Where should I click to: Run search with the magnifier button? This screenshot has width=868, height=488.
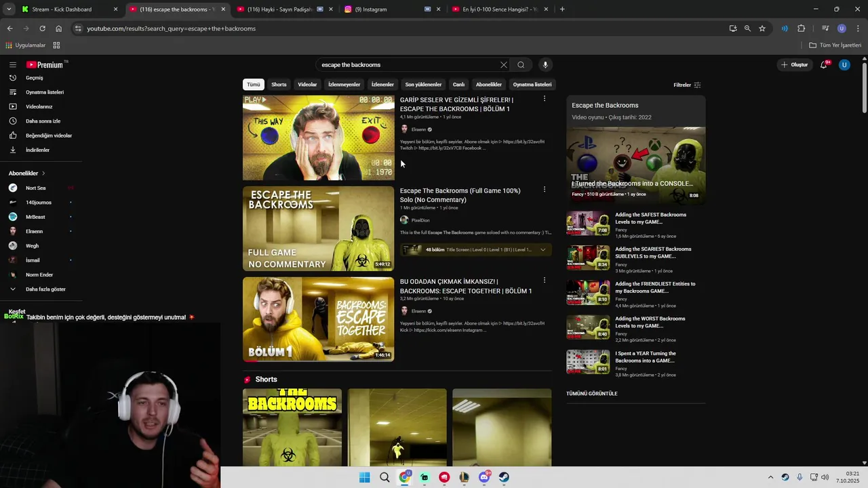(521, 65)
